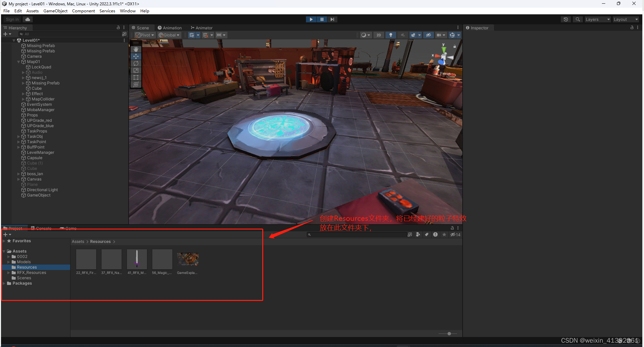Toggle 2D view mode in the Scene view
Screen dimensions: 644x347
[x=378, y=35]
